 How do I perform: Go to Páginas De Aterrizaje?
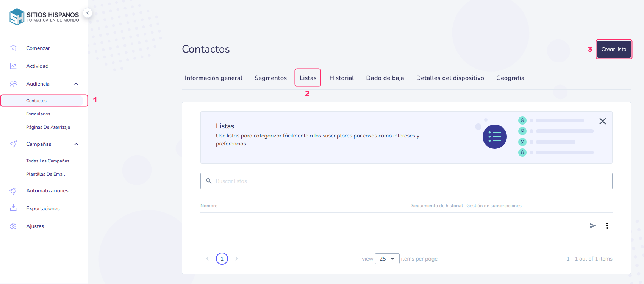48,127
